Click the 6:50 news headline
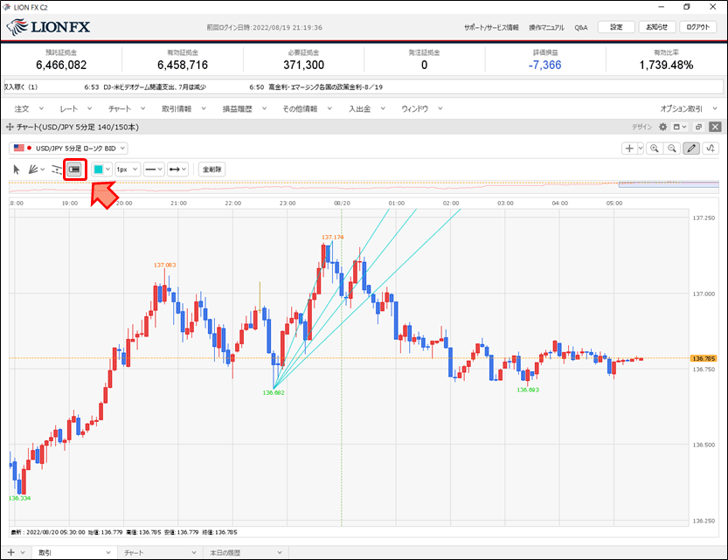The height and width of the screenshot is (560, 728). [315, 86]
